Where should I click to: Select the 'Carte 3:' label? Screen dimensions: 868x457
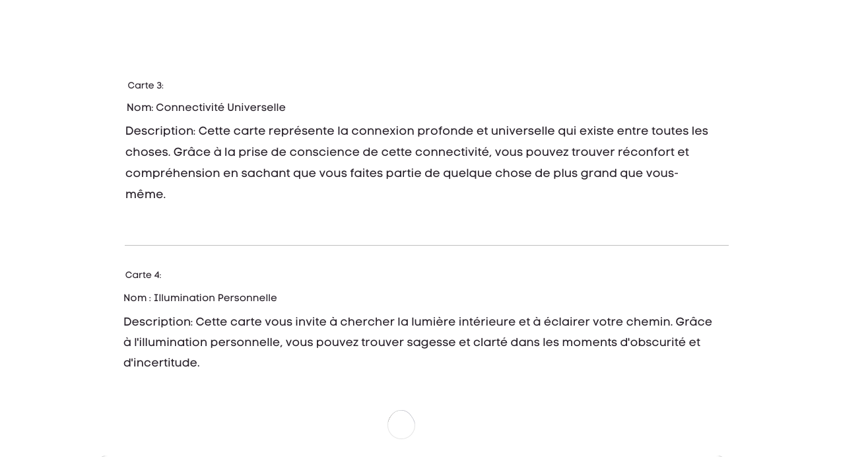(145, 86)
